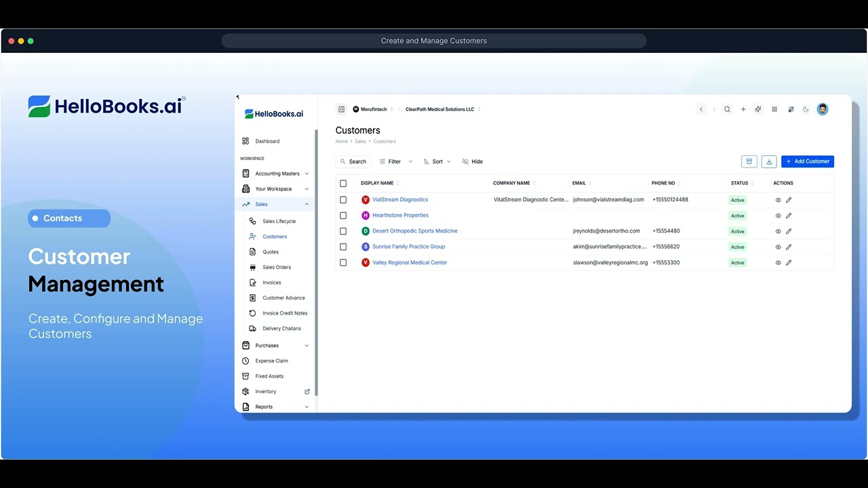Viewport: 868px width, 488px height.
Task: Click the Search customers field
Action: (353, 161)
